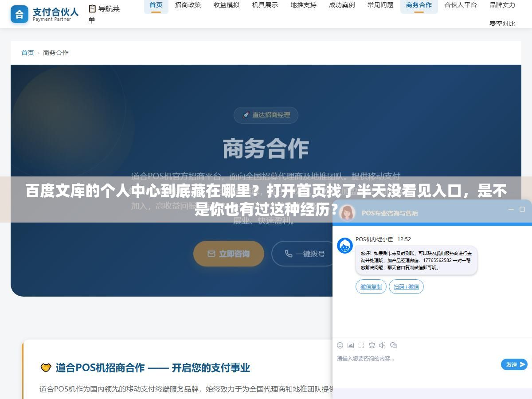532x399 pixels.
Task: Select the screenshot capture icon in chat
Action: point(361,345)
